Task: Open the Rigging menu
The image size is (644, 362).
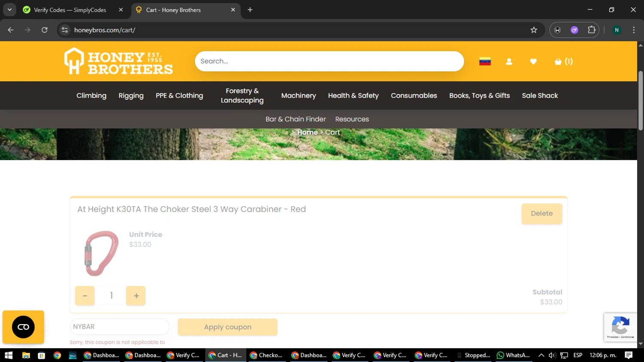Action: [x=131, y=95]
